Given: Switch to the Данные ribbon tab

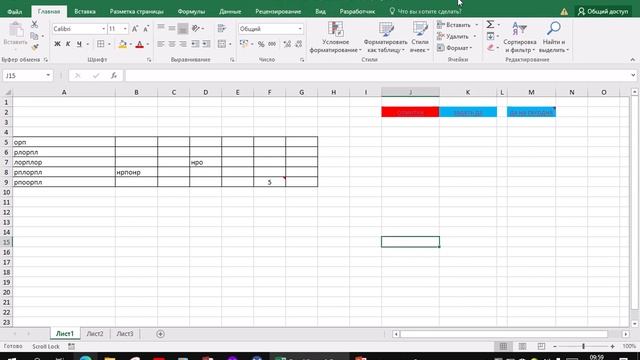Looking at the screenshot, I should (x=230, y=11).
